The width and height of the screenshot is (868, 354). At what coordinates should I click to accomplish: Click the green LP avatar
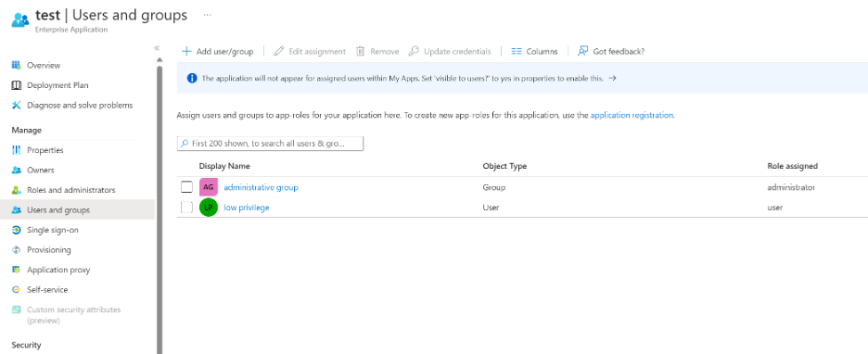[209, 208]
